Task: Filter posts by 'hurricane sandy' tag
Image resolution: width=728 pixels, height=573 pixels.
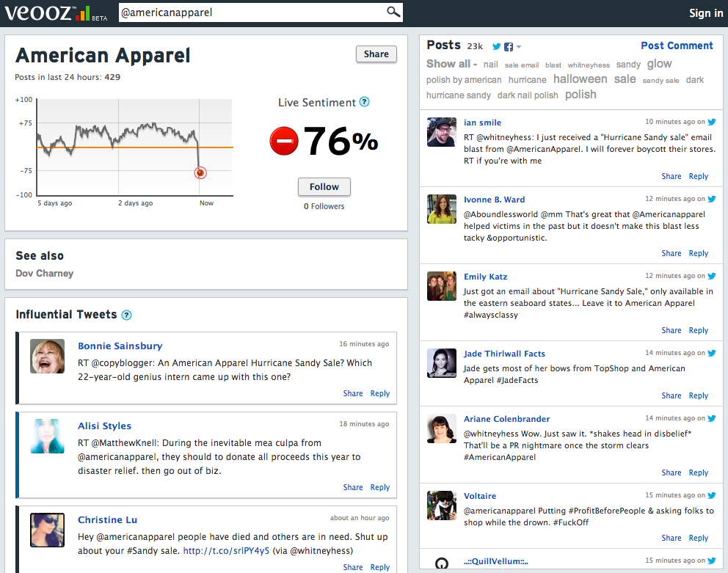Action: coord(458,95)
